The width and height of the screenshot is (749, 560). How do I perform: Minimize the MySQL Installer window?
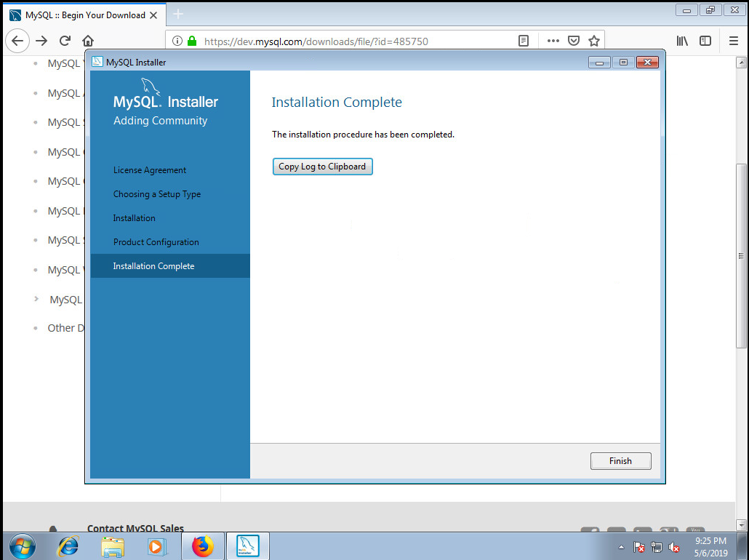599,62
